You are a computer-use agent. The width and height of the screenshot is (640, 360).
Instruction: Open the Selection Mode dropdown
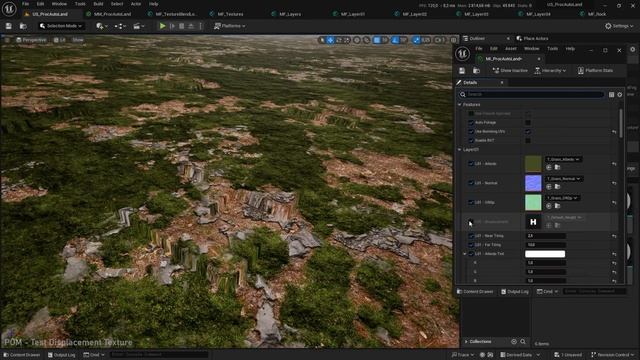[61, 26]
